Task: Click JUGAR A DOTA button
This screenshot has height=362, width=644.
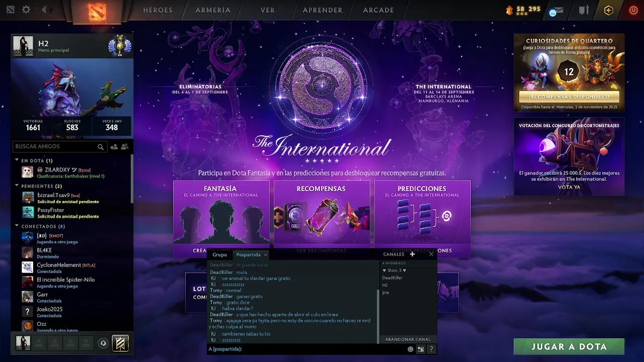Action: (569, 346)
